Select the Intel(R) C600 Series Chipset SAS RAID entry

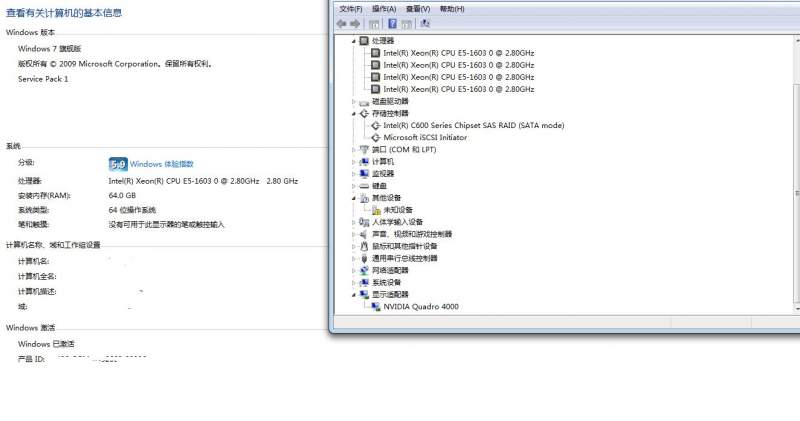tap(473, 126)
